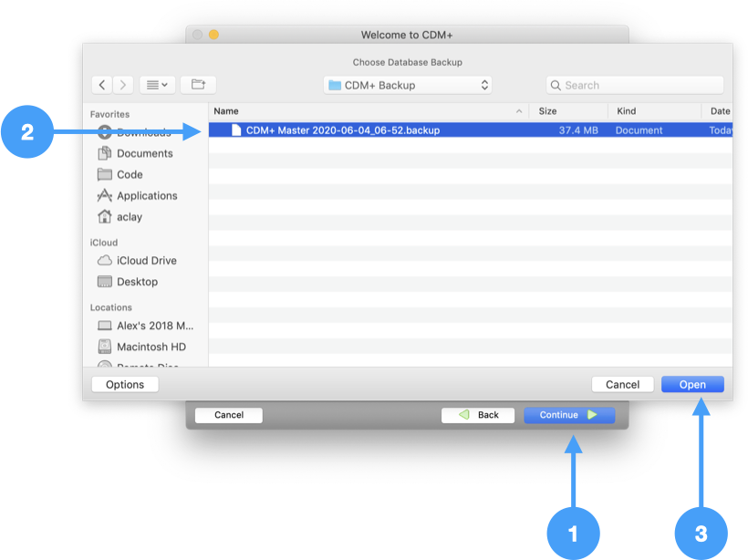Sort files by the Name column

click(368, 111)
